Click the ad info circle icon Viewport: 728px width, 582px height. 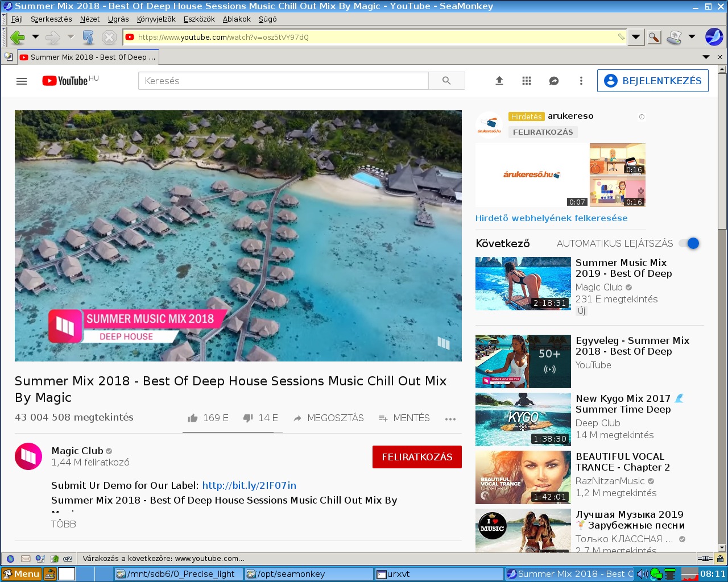tap(642, 117)
